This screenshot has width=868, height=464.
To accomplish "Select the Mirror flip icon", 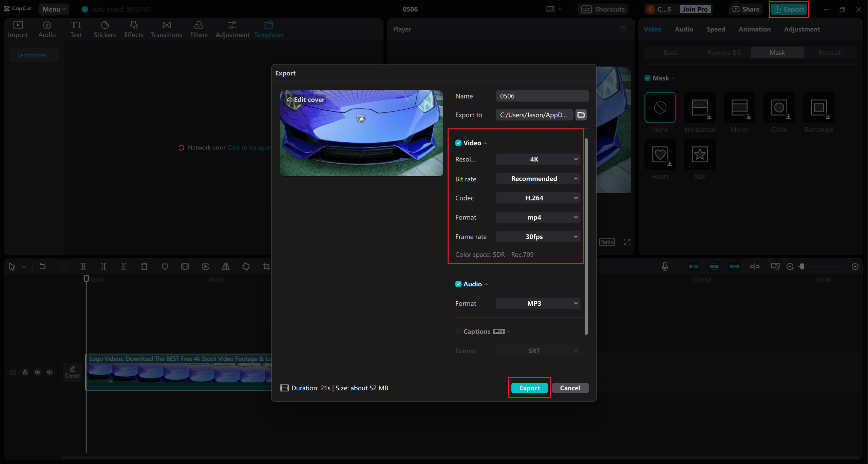I will click(x=225, y=267).
